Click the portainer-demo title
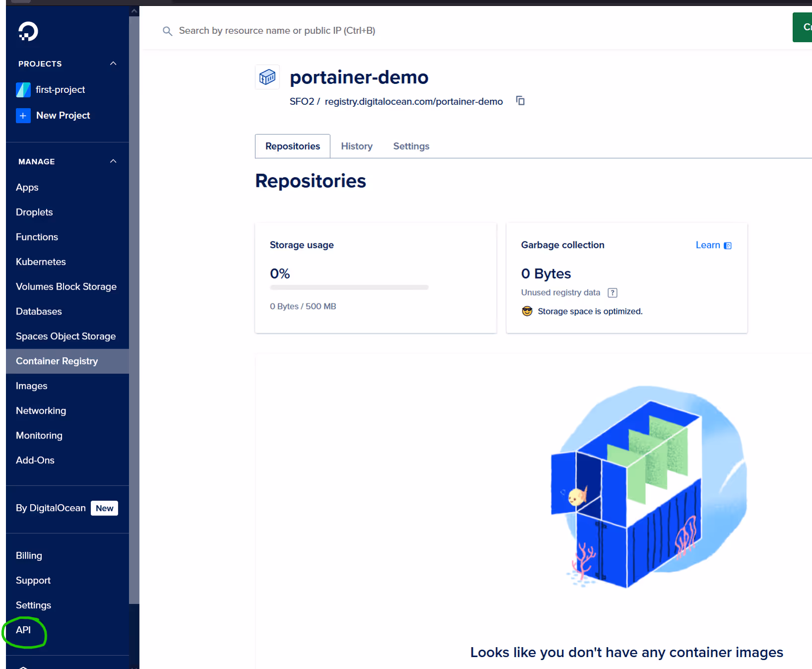The image size is (812, 669). tap(359, 77)
